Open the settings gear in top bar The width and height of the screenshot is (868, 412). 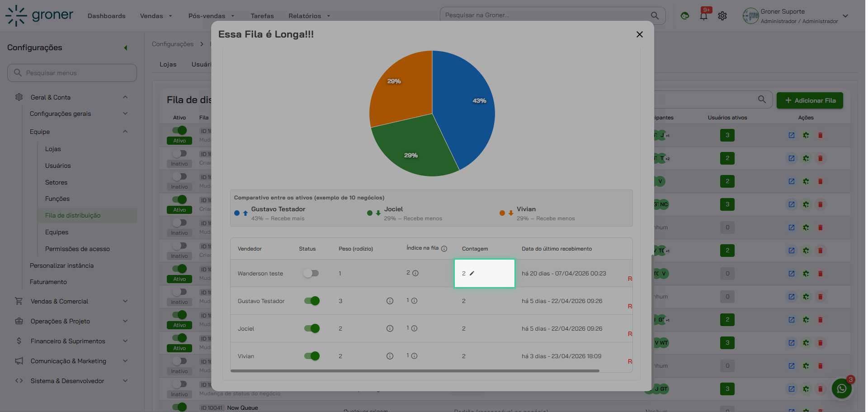coord(722,16)
